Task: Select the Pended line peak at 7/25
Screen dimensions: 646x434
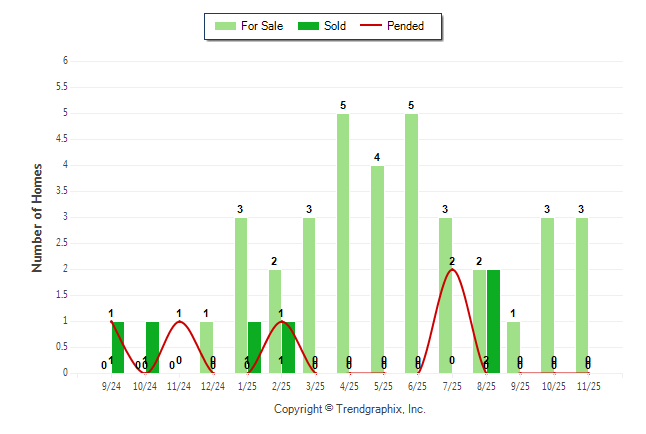Action: [452, 269]
